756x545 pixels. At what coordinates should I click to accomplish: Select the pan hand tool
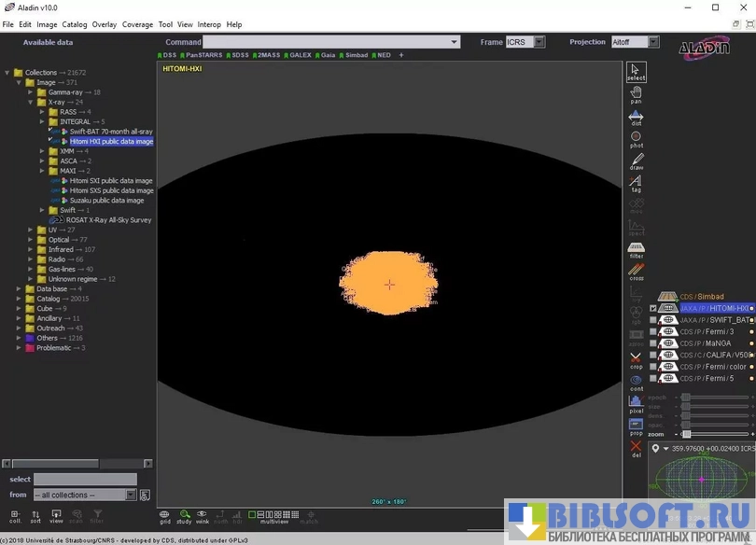(636, 94)
